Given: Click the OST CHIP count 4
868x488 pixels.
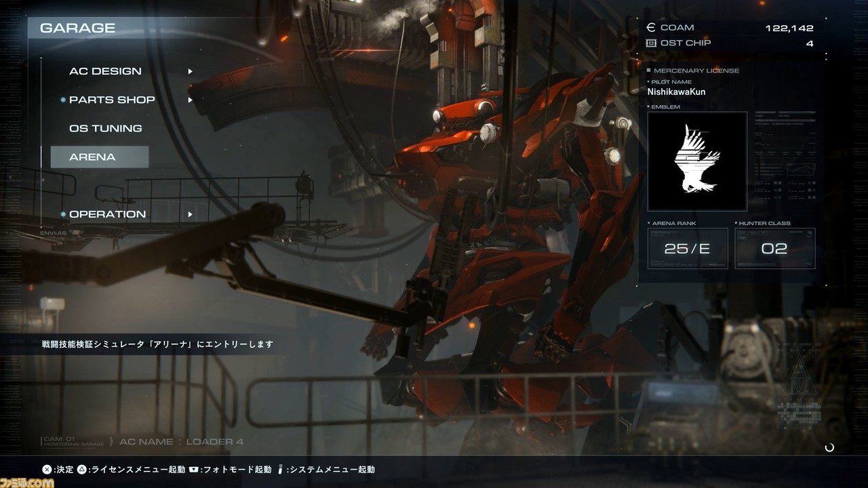Looking at the screenshot, I should 810,43.
